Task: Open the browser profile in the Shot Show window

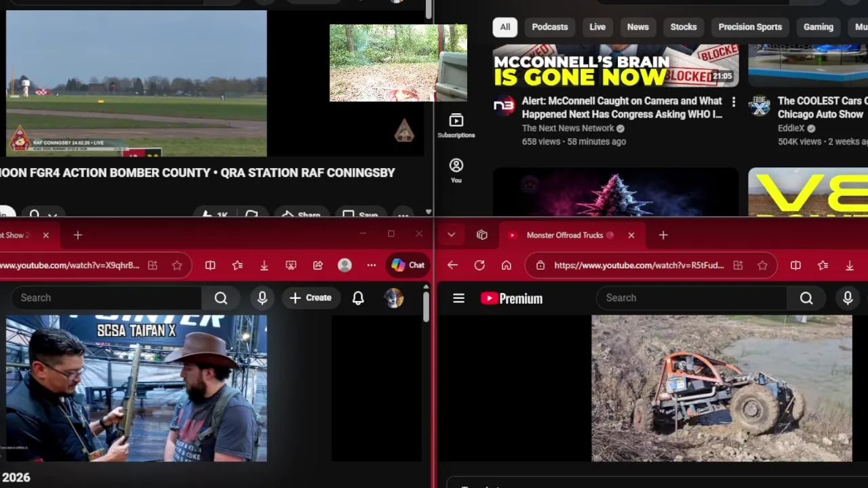Action: [344, 266]
